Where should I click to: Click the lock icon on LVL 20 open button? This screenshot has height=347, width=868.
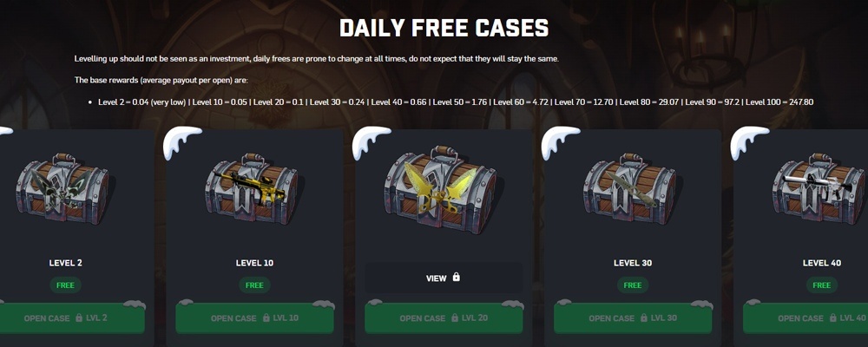point(457,318)
